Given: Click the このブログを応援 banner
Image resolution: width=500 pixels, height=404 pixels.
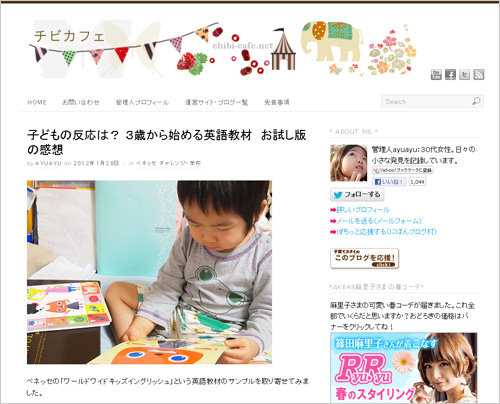Looking at the screenshot, I should click(364, 258).
